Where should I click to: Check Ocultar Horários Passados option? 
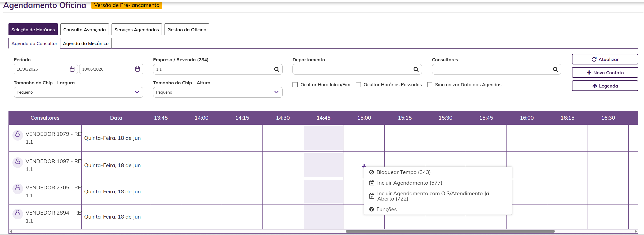coord(358,85)
